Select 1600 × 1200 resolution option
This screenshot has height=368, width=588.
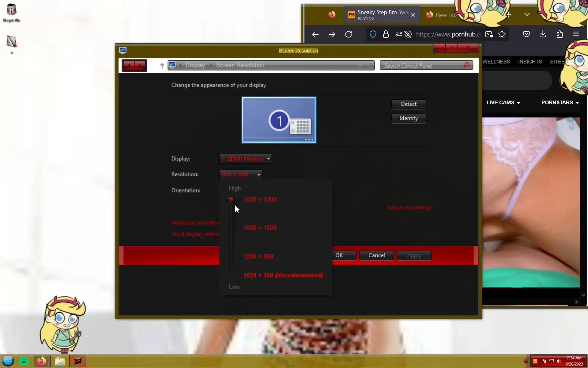(260, 228)
